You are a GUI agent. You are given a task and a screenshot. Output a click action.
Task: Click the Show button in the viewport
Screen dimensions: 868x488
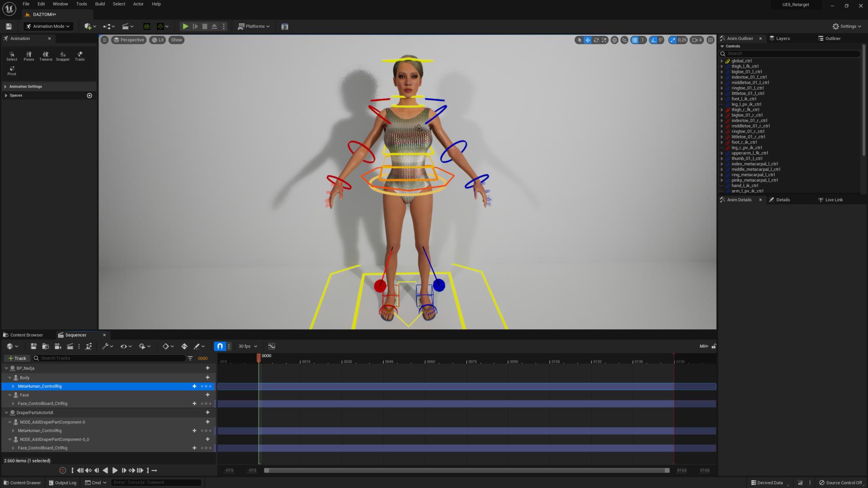click(176, 40)
